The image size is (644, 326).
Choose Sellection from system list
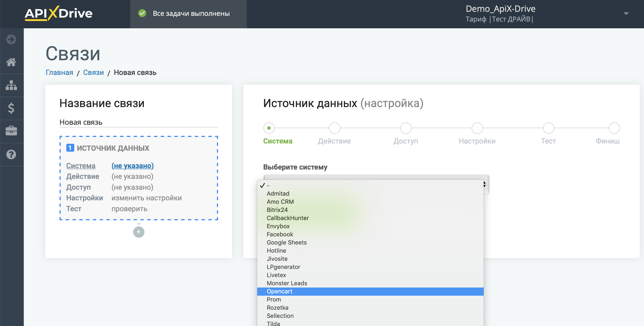[x=370, y=316]
